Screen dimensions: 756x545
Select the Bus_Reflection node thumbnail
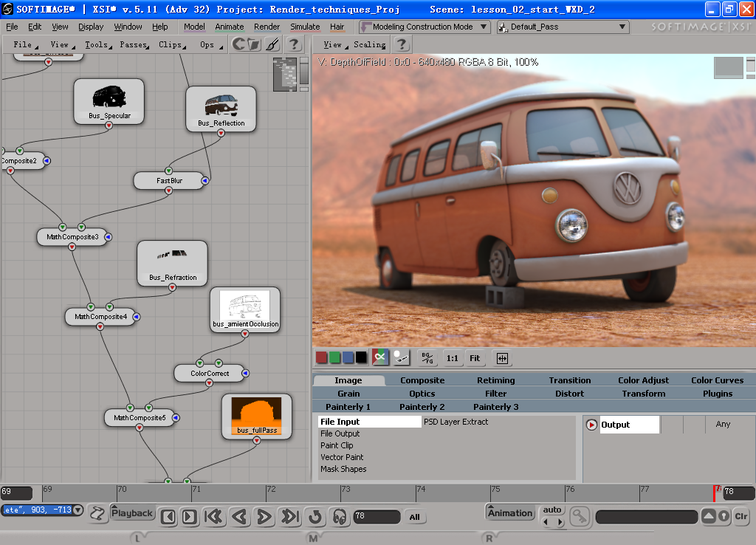pos(221,109)
